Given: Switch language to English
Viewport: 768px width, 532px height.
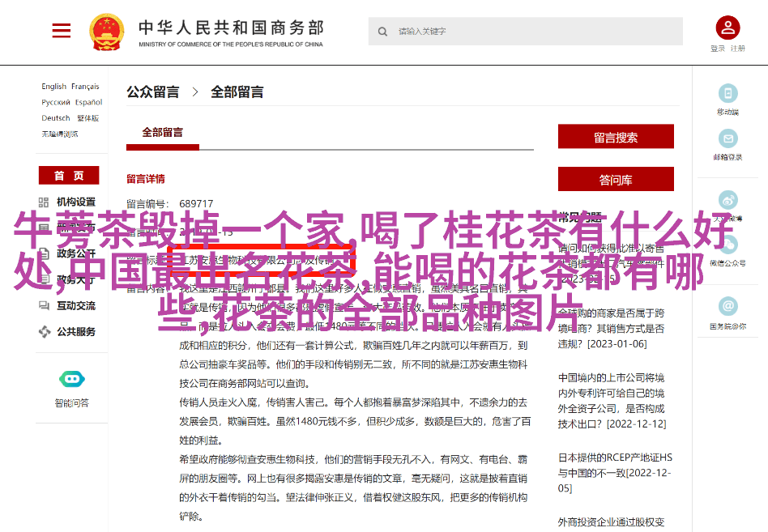Looking at the screenshot, I should (54, 87).
